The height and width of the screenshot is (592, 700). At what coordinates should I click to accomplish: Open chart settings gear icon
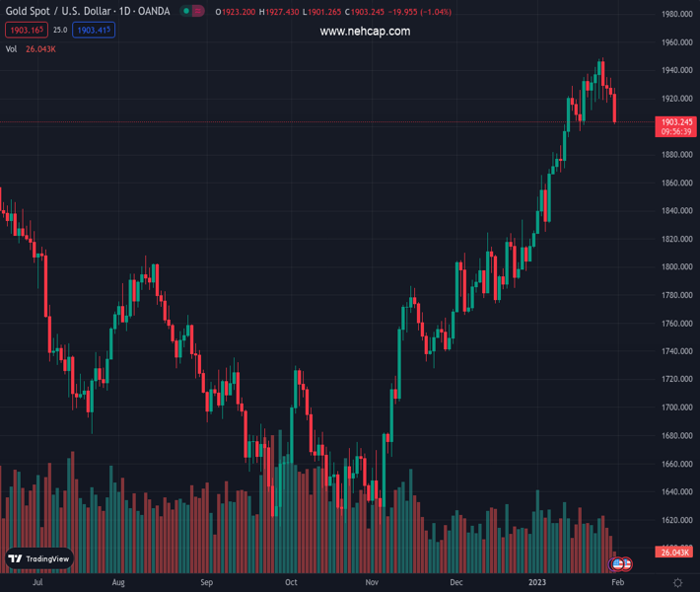677,583
